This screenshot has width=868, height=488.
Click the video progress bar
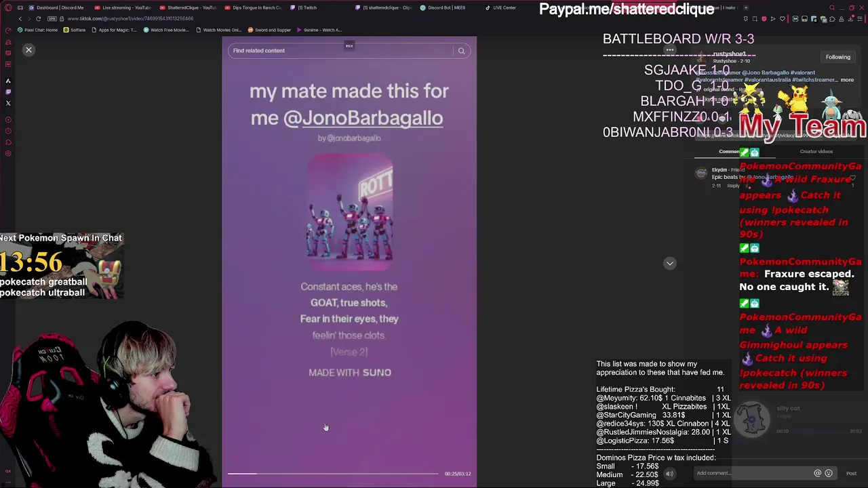[333, 474]
